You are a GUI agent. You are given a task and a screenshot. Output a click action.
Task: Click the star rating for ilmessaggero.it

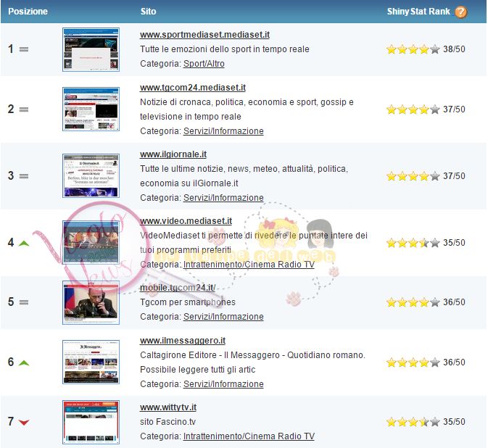pyautogui.click(x=413, y=362)
